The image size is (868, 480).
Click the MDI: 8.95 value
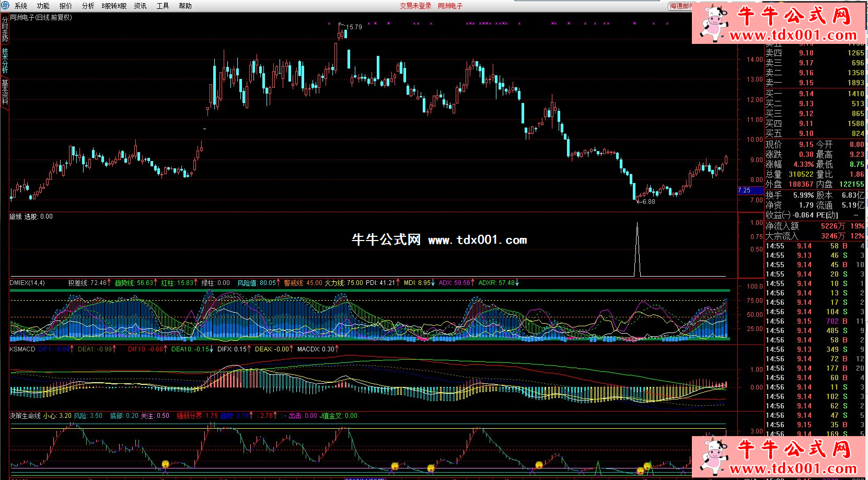418,283
